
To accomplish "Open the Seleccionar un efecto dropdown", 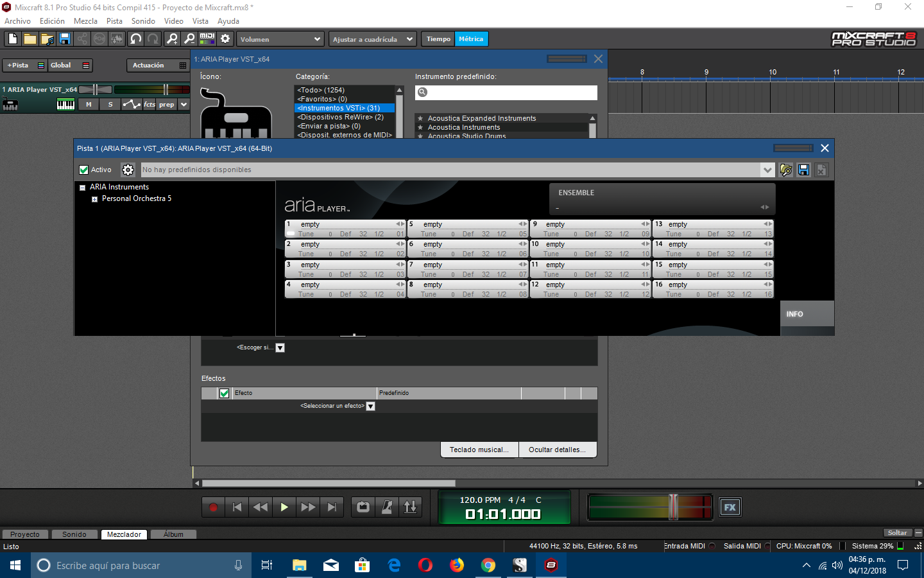I will [370, 407].
